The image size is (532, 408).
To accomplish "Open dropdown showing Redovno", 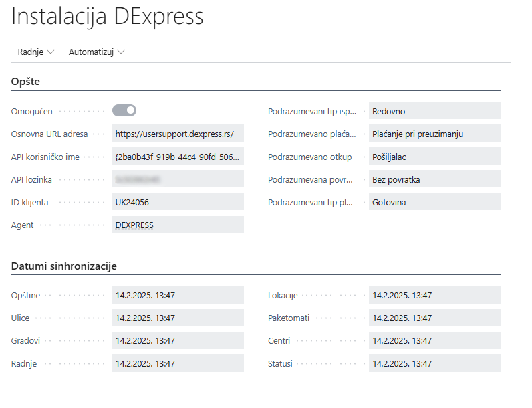I will point(434,111).
